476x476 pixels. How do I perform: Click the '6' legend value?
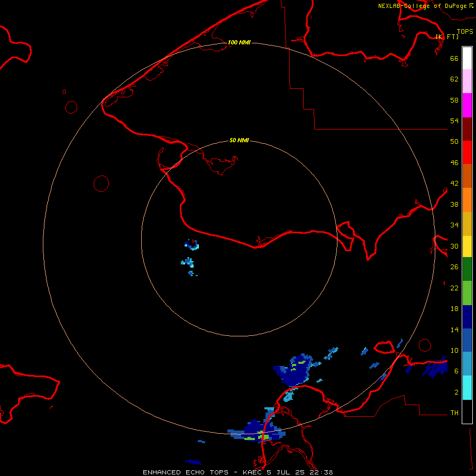[456, 371]
